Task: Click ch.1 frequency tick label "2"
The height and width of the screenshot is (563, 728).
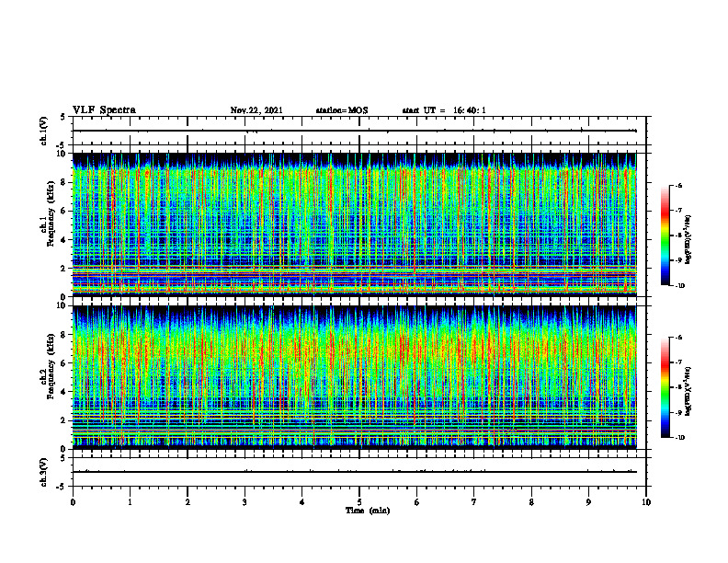Action: coord(64,268)
